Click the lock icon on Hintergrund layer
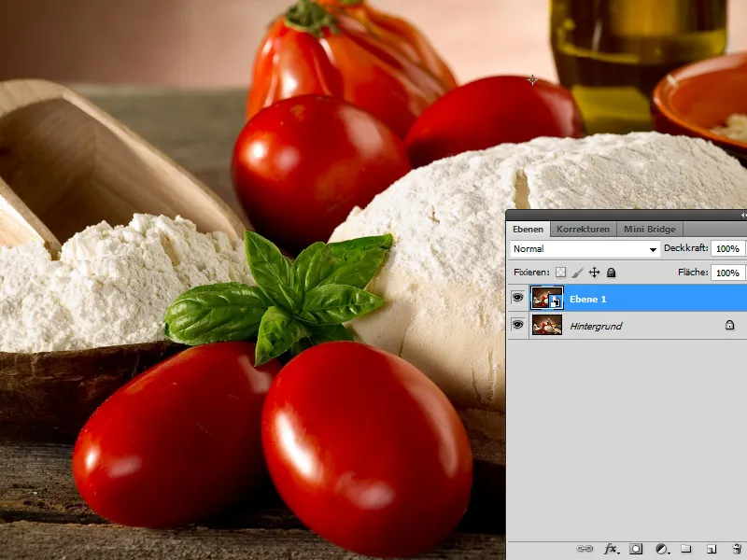The image size is (747, 560). (729, 325)
